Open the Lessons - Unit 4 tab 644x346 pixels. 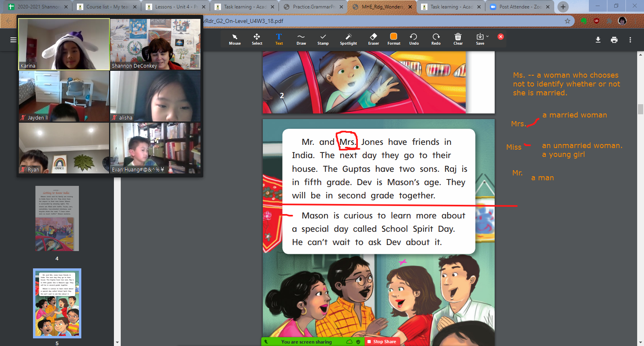point(176,7)
